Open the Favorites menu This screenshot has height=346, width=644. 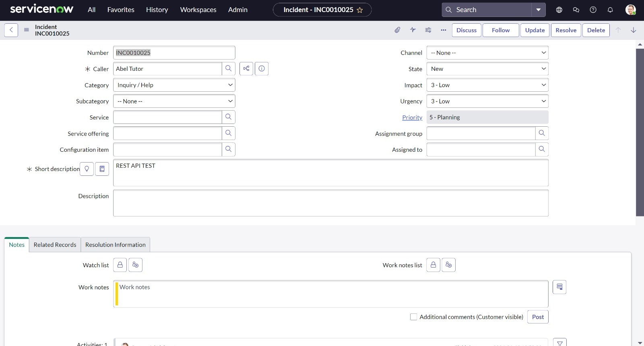click(x=121, y=10)
